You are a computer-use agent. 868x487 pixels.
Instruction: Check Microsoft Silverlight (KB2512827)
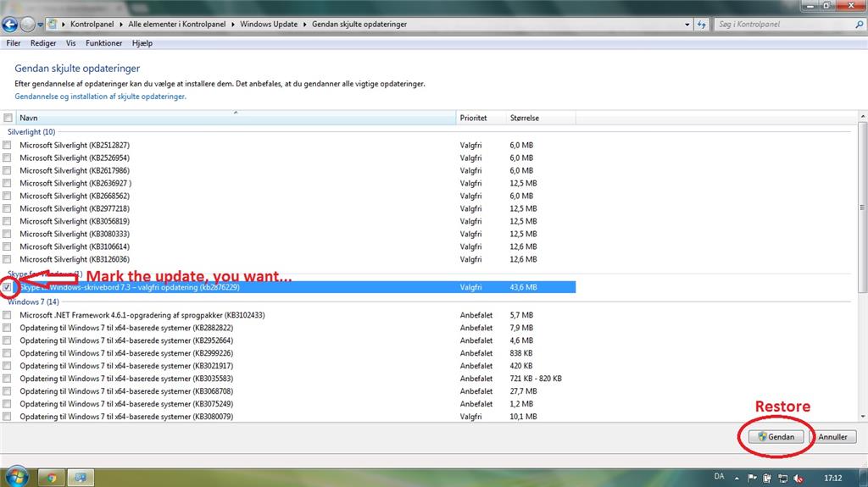[x=7, y=145]
